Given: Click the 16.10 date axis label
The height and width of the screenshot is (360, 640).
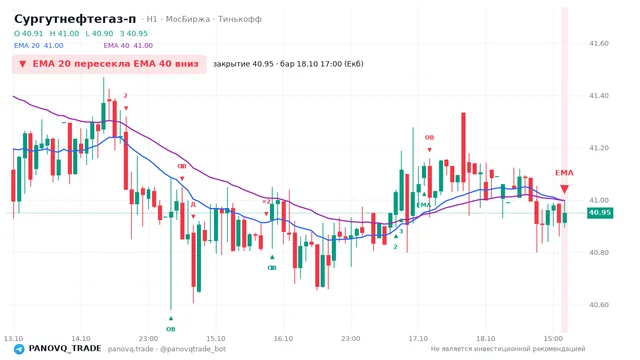Looking at the screenshot, I should [283, 339].
